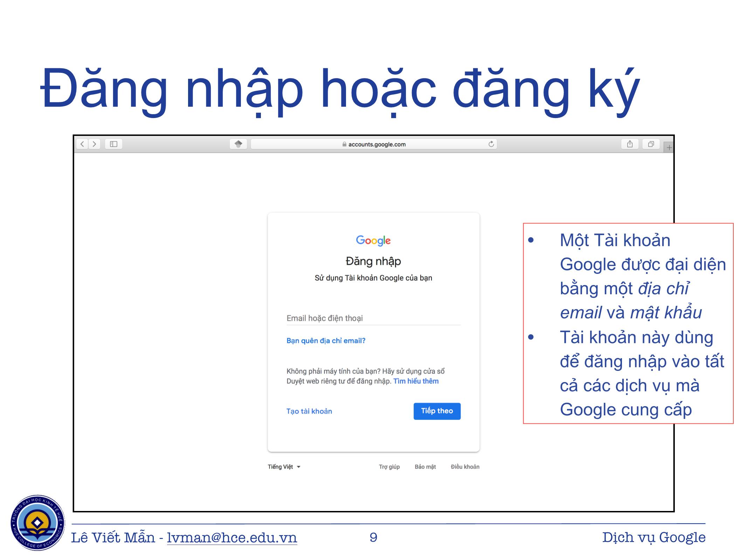The image size is (747, 560).
Task: Click text Sử dụng Tài khoản Google của bạn
Action: [x=373, y=278]
